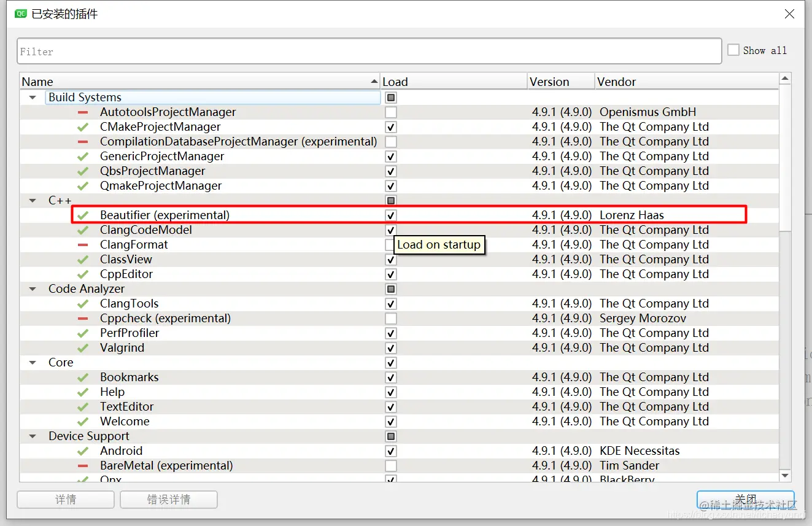The width and height of the screenshot is (812, 526).
Task: Click green check icon beside PerfProfiler
Action: [x=83, y=333]
